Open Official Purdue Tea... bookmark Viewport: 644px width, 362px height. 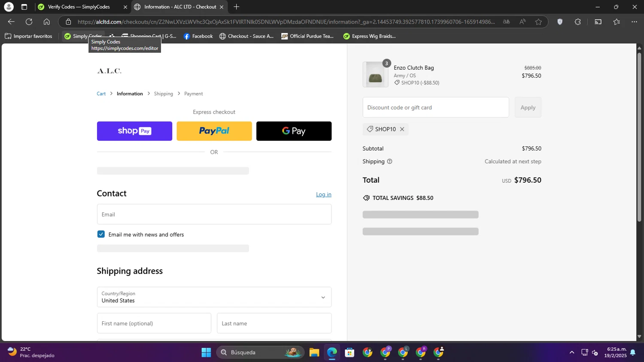pyautogui.click(x=307, y=36)
